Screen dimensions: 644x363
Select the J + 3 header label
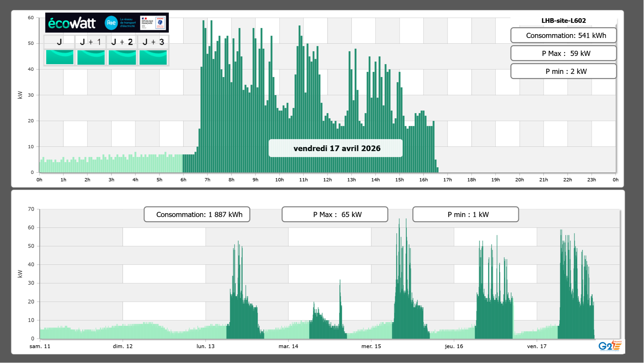153,42
